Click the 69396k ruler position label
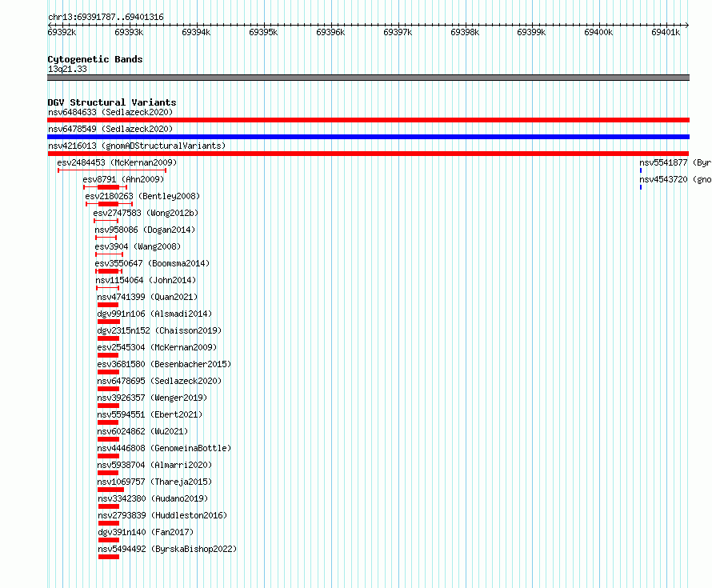712x588 pixels. coord(330,32)
